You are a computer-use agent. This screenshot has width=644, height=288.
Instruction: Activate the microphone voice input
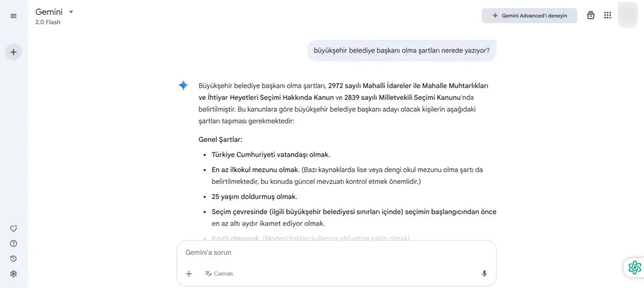[x=484, y=274]
